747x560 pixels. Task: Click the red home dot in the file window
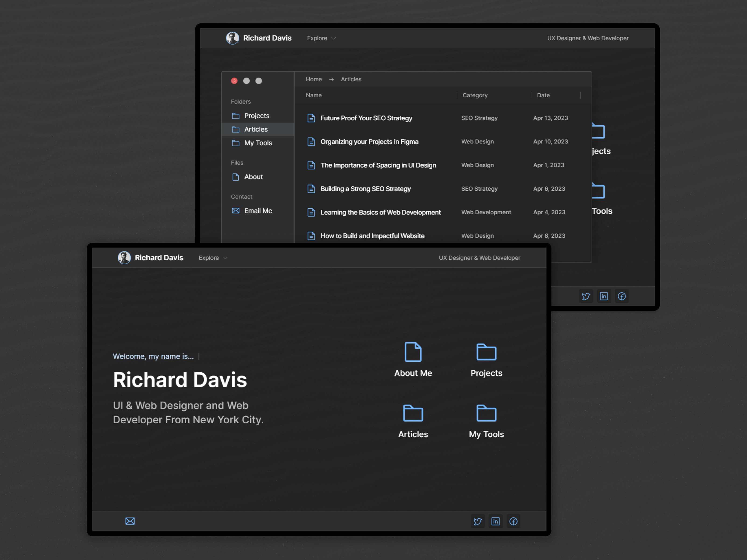pyautogui.click(x=234, y=81)
